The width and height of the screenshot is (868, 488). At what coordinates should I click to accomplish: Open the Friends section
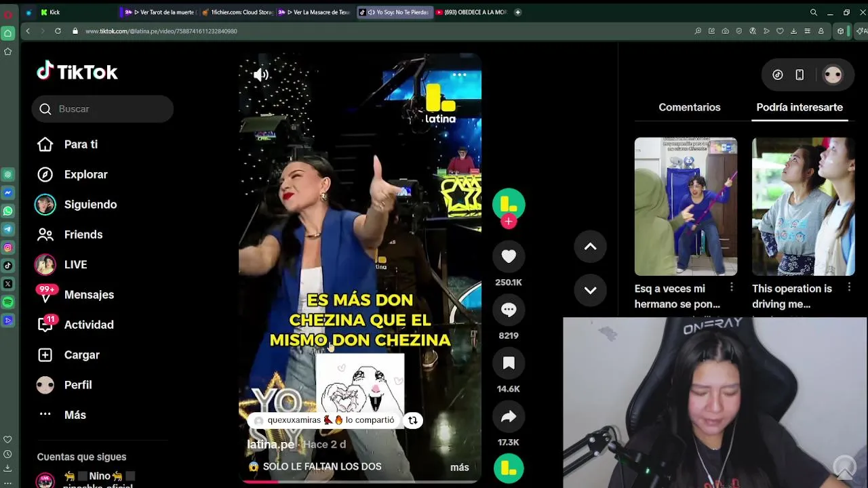point(83,235)
